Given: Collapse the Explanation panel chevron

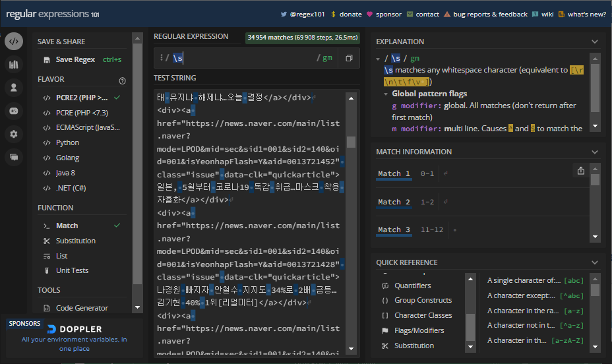Looking at the screenshot, I should (594, 42).
